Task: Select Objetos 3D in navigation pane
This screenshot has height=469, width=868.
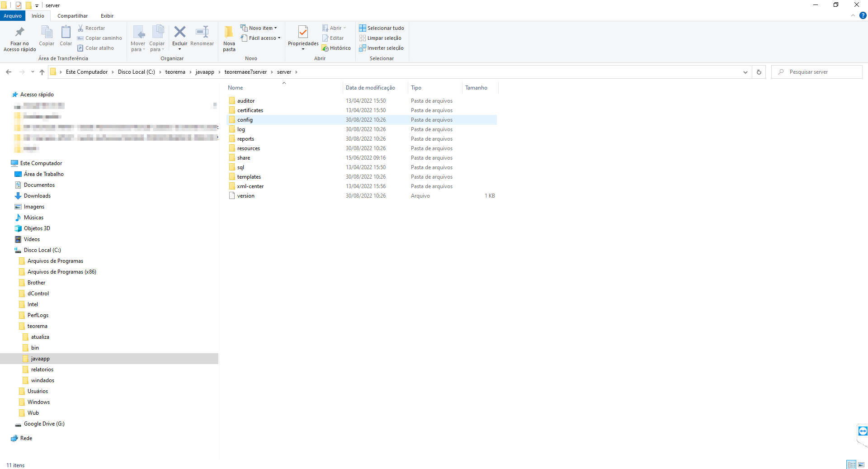Action: pyautogui.click(x=37, y=228)
